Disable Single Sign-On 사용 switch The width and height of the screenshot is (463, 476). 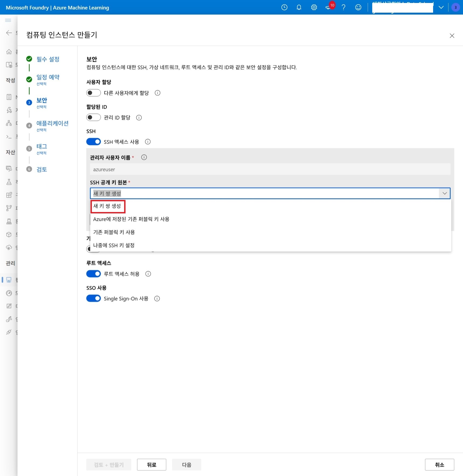pos(93,299)
